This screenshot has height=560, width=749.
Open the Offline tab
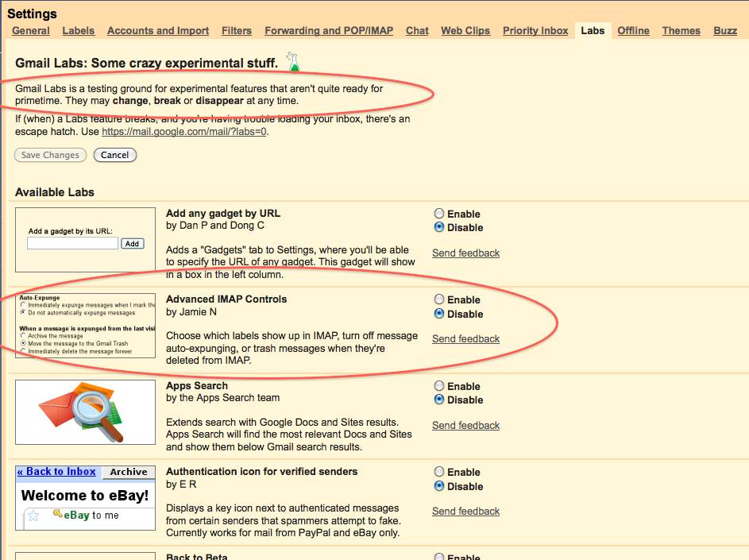(x=633, y=30)
